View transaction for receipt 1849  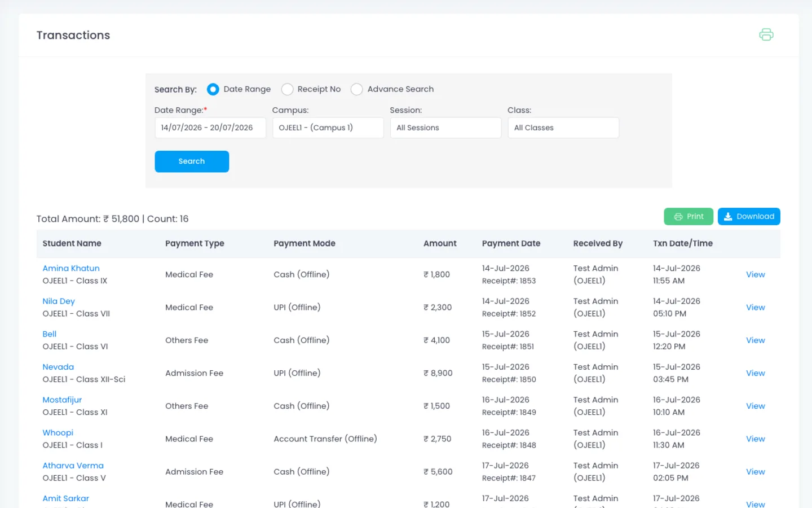pyautogui.click(x=756, y=406)
